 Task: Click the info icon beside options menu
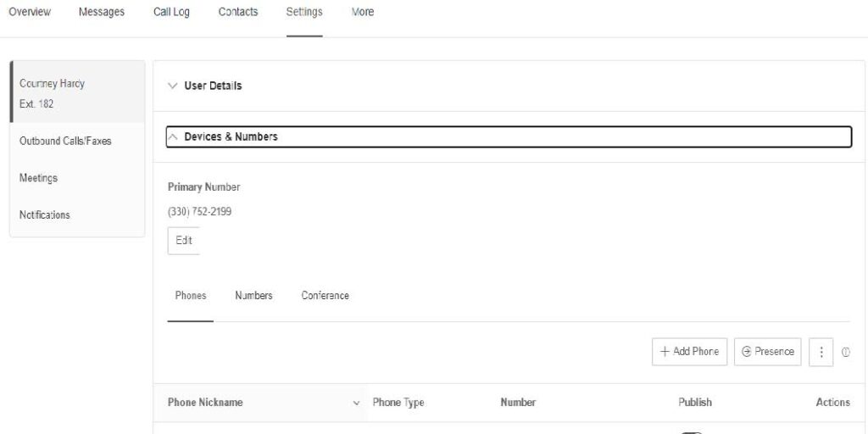coord(846,352)
